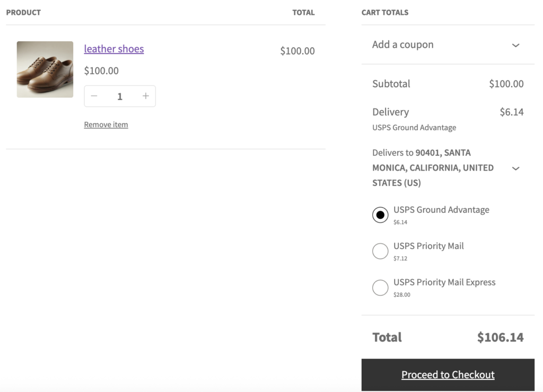Screen dimensions: 543x392
Task: Expand the Add a coupon chevron
Action: [515, 45]
